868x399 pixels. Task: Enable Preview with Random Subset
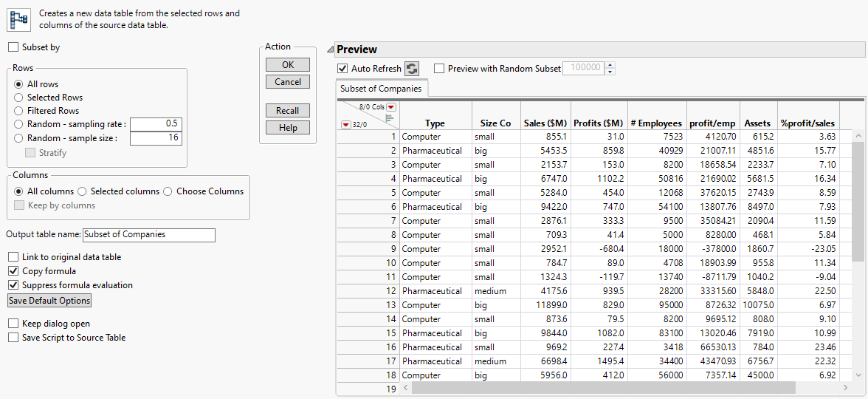pyautogui.click(x=440, y=69)
